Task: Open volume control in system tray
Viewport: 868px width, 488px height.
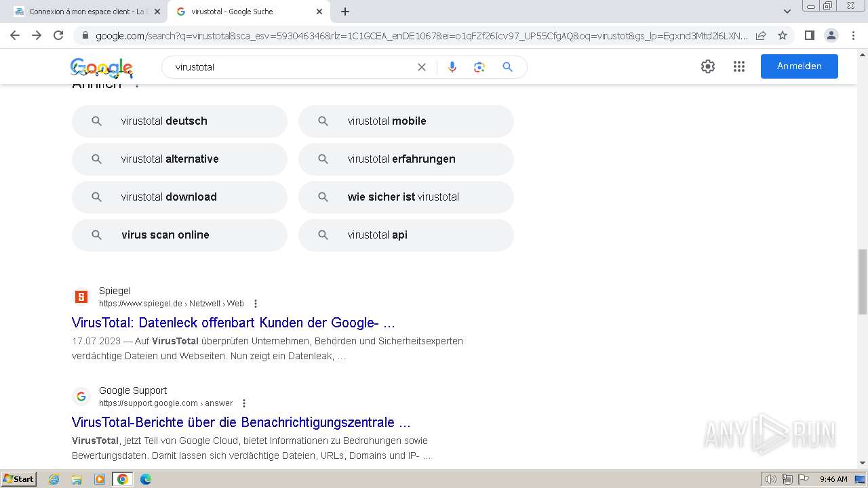Action: [x=771, y=479]
